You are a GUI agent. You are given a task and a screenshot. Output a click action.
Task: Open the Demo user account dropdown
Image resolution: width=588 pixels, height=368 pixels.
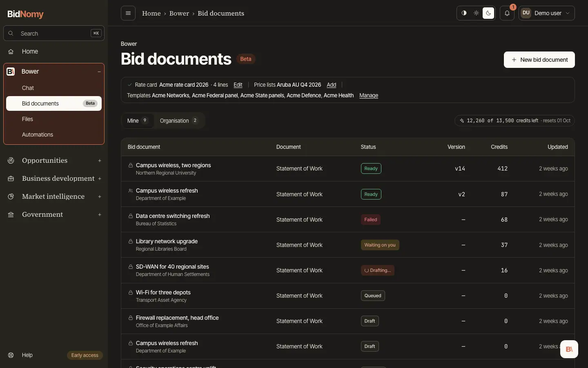click(547, 13)
